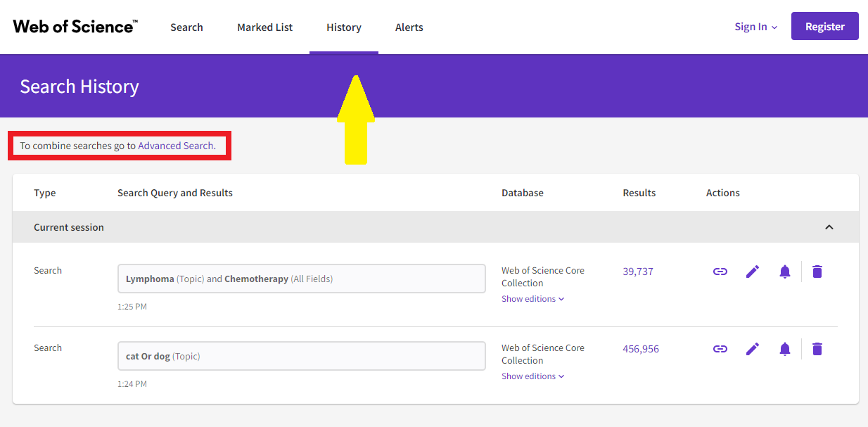Go to Web of Science home logo

[75, 27]
